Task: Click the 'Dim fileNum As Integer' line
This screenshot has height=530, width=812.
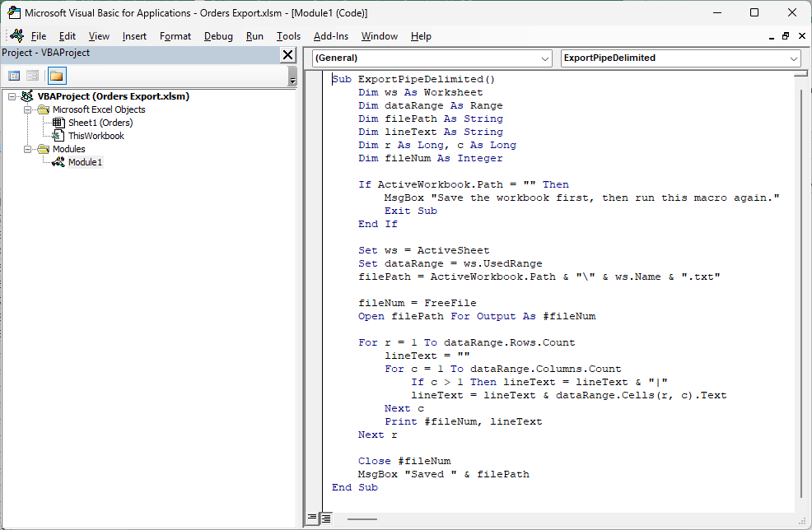Action: [431, 158]
